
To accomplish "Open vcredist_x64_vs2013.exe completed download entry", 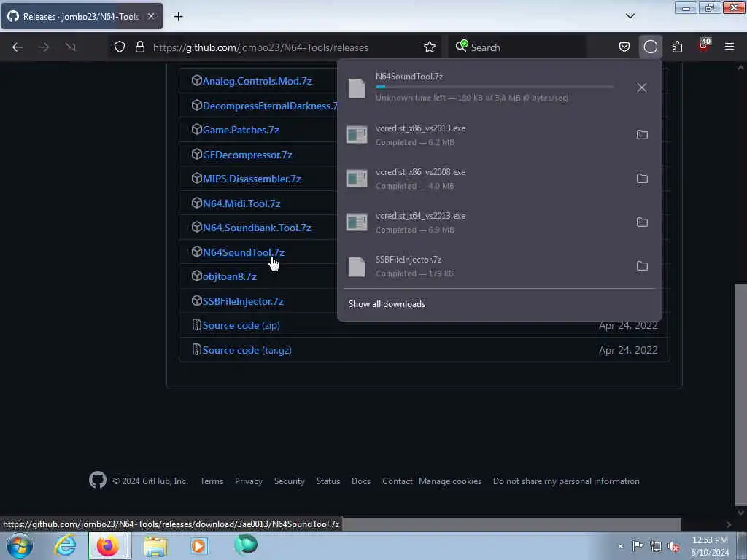I will (x=486, y=222).
